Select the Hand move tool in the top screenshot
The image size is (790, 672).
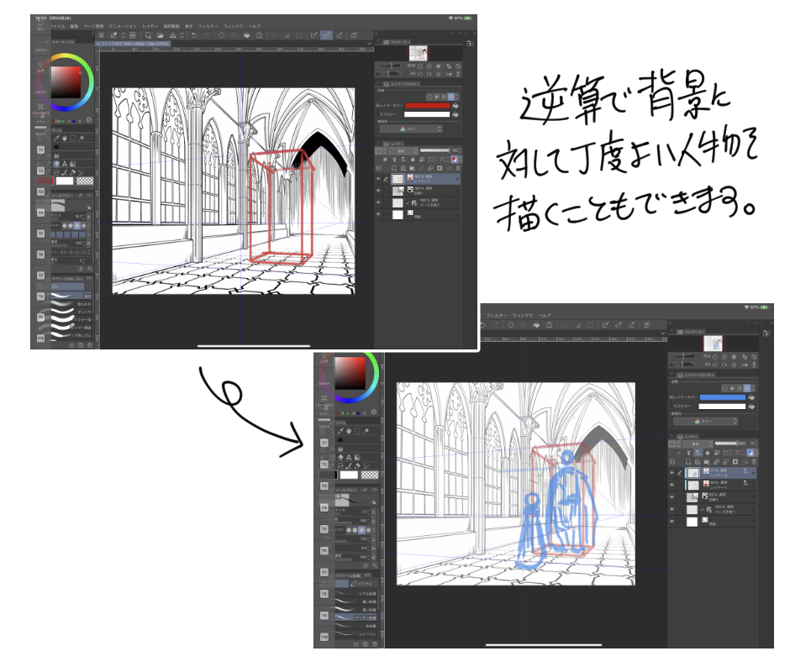click(x=65, y=138)
